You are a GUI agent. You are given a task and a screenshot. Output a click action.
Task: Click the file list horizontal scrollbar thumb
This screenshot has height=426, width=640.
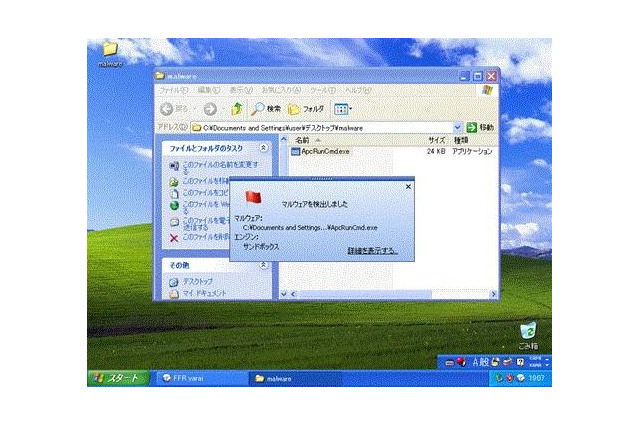364,294
